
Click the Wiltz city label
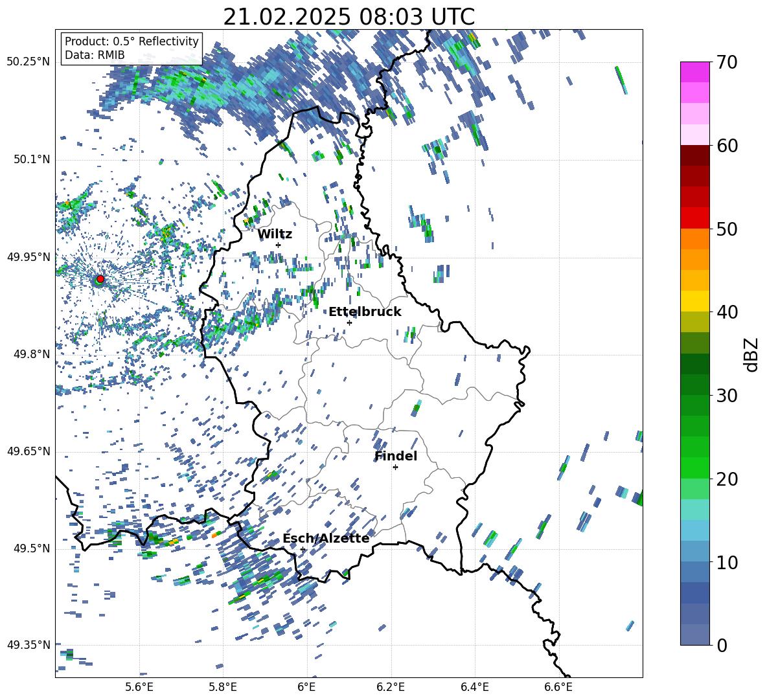pos(275,234)
